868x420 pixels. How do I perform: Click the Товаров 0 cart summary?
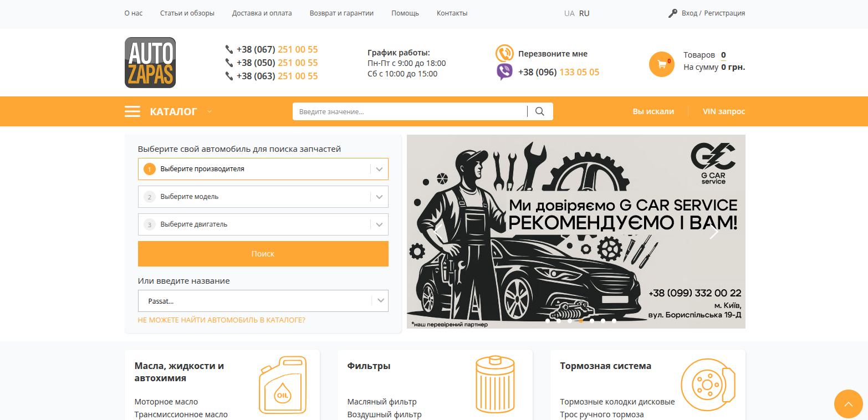pyautogui.click(x=704, y=55)
